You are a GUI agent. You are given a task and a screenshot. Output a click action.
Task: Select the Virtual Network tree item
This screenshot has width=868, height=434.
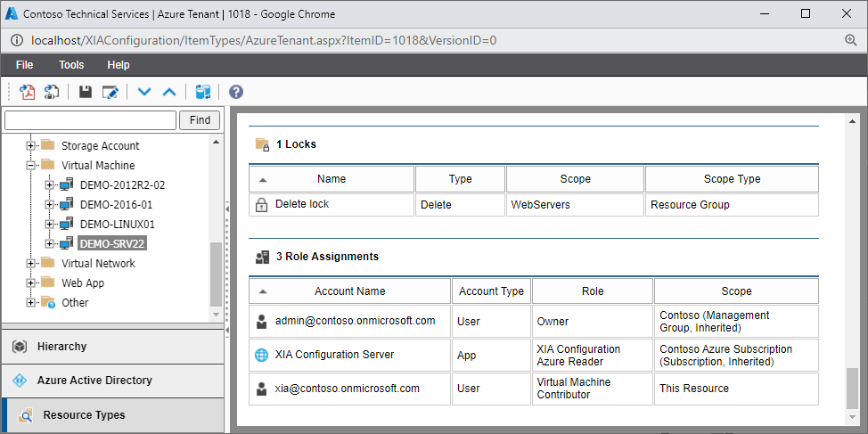98,263
